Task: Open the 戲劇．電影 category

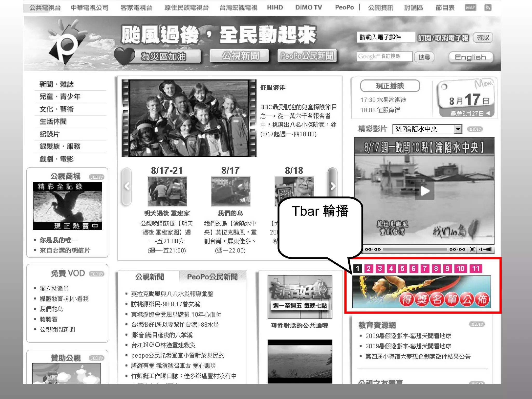Action: click(x=57, y=159)
